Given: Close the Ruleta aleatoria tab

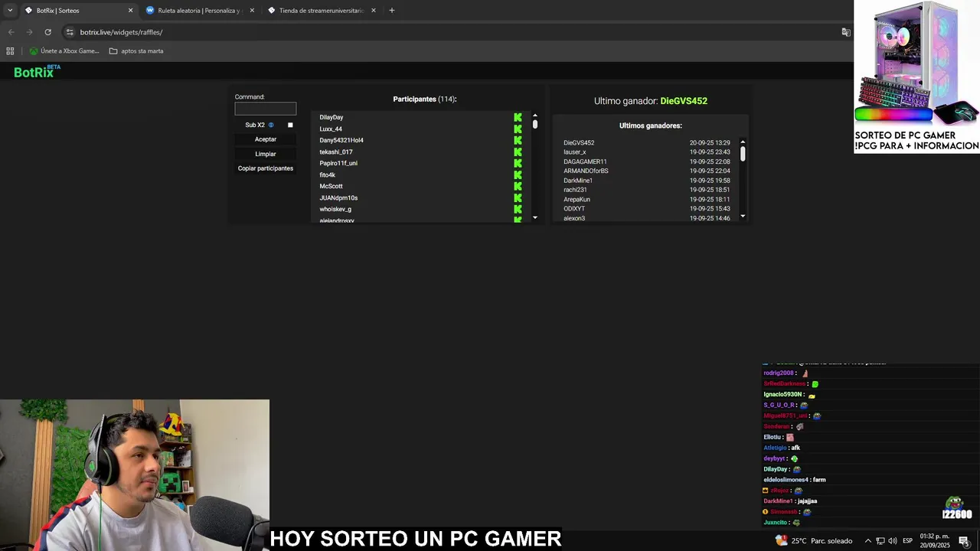Looking at the screenshot, I should 252,11.
